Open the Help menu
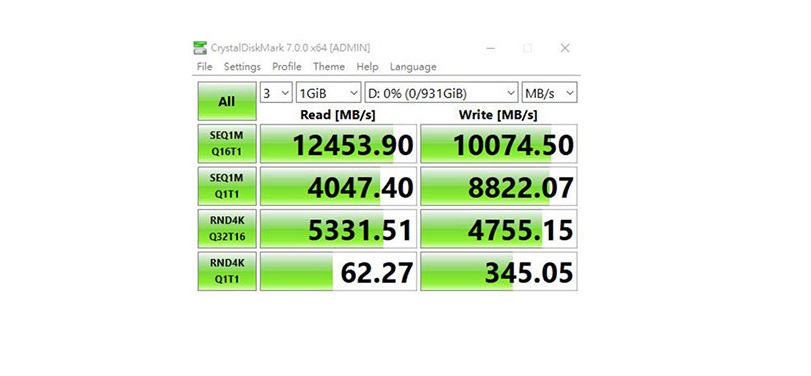This screenshot has height=376, width=811. coord(367,67)
